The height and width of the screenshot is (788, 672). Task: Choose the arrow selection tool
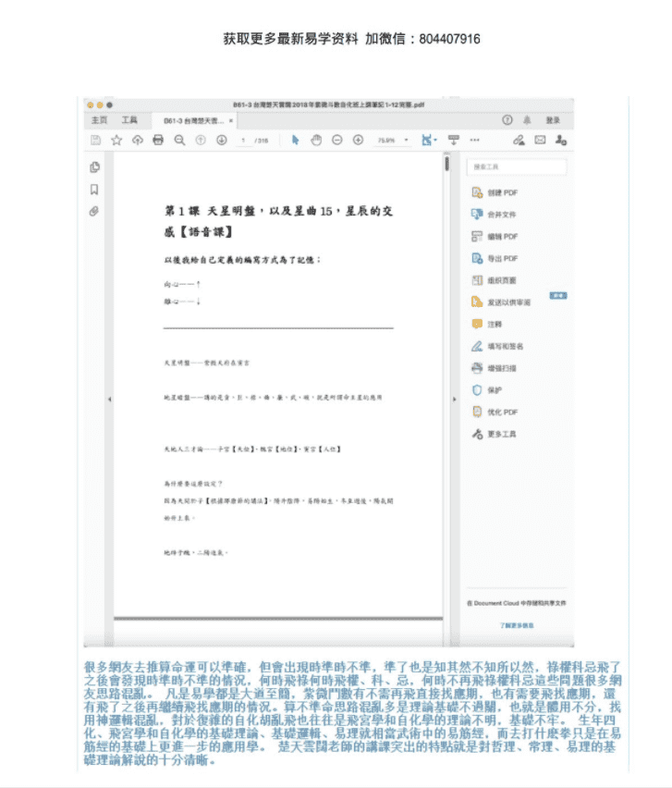tap(295, 140)
